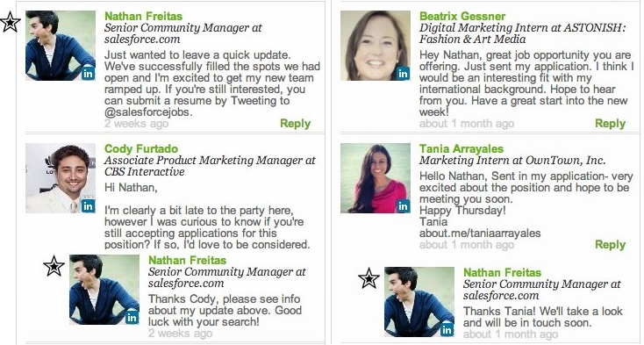View Beatrix Gessner's profile photo

[376, 46]
